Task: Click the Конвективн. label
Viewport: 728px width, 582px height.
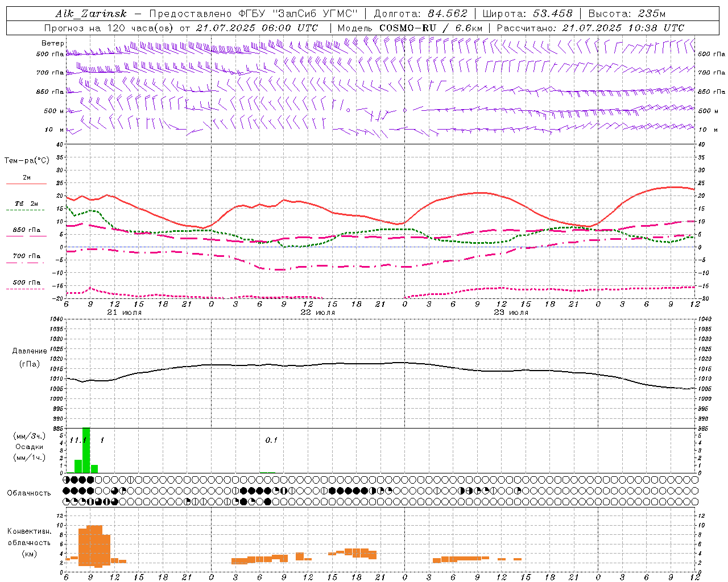Action: [29, 531]
